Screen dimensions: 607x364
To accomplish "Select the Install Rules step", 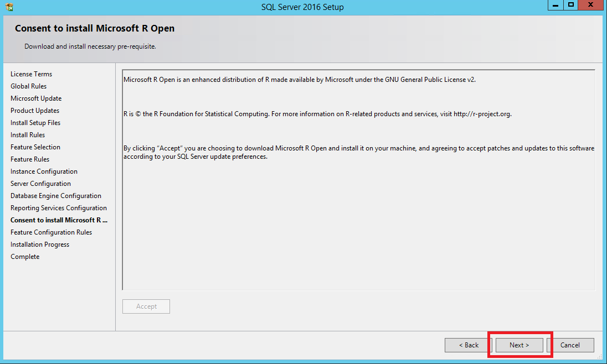I will click(28, 134).
